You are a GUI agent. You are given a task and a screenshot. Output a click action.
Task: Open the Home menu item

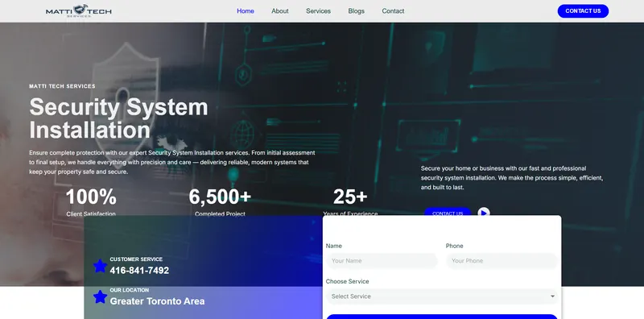(x=246, y=11)
